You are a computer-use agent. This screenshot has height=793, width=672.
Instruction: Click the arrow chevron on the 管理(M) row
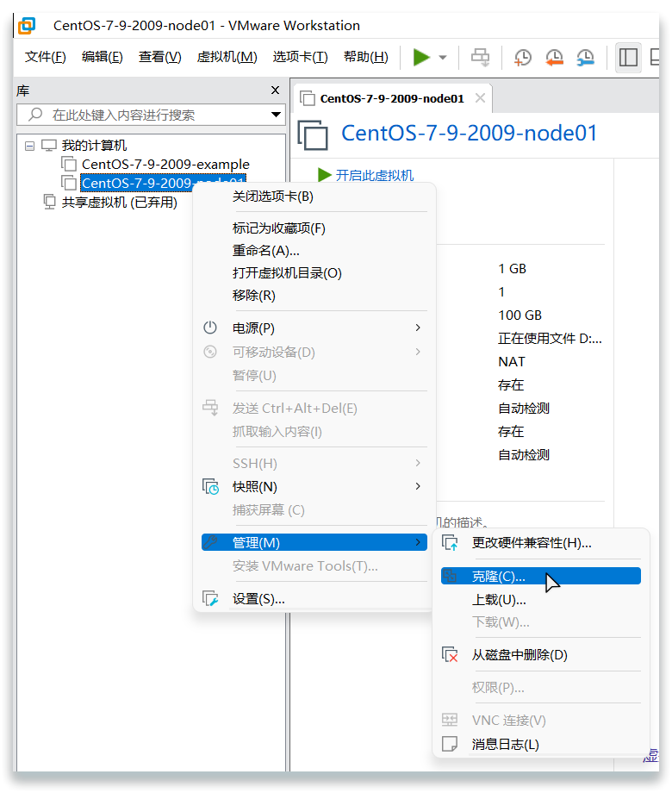[x=418, y=543]
